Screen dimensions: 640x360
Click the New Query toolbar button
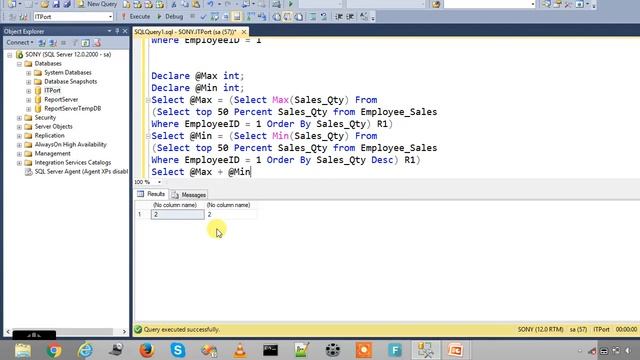pos(97,4)
